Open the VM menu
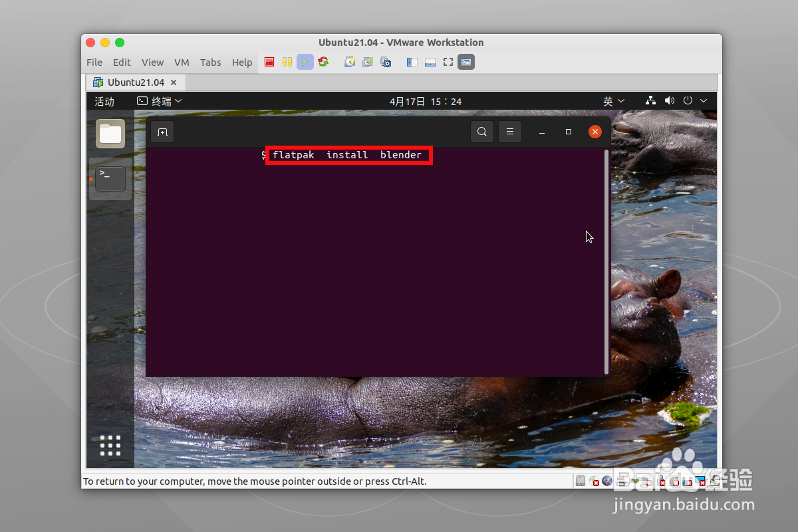Image resolution: width=798 pixels, height=532 pixels. (x=182, y=62)
